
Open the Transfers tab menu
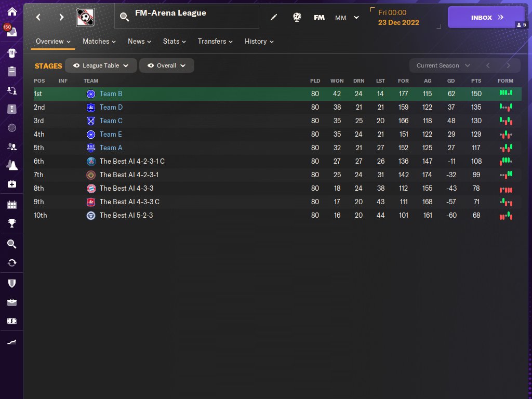point(215,42)
